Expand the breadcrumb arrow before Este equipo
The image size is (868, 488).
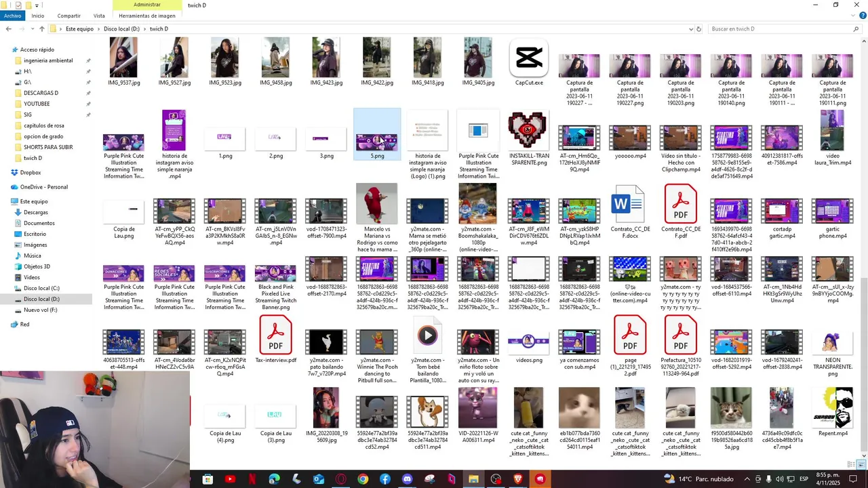pos(61,29)
